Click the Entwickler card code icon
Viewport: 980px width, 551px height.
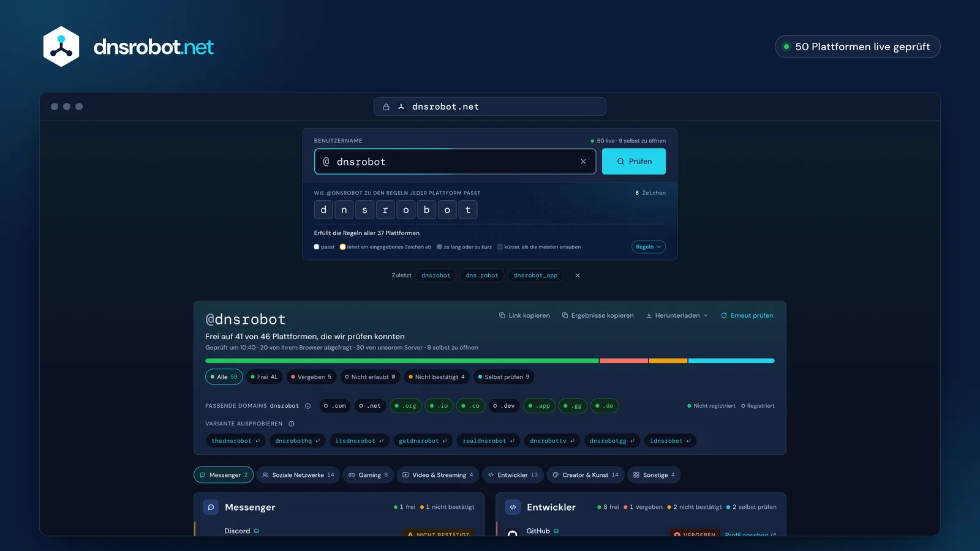[x=513, y=507]
